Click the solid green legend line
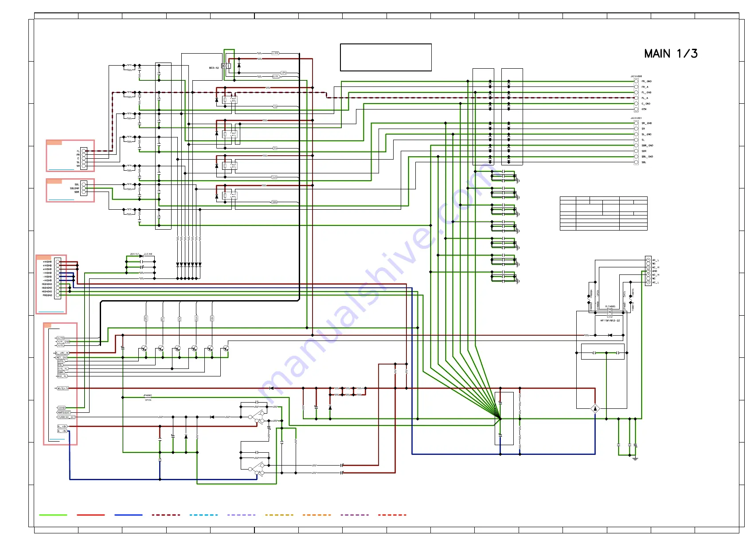 53,515
